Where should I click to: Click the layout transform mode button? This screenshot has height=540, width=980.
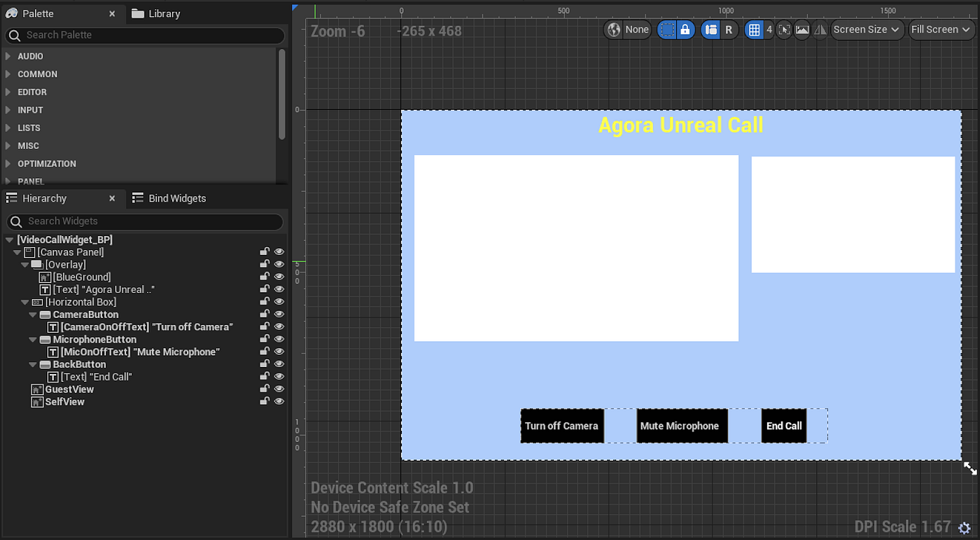pyautogui.click(x=711, y=29)
